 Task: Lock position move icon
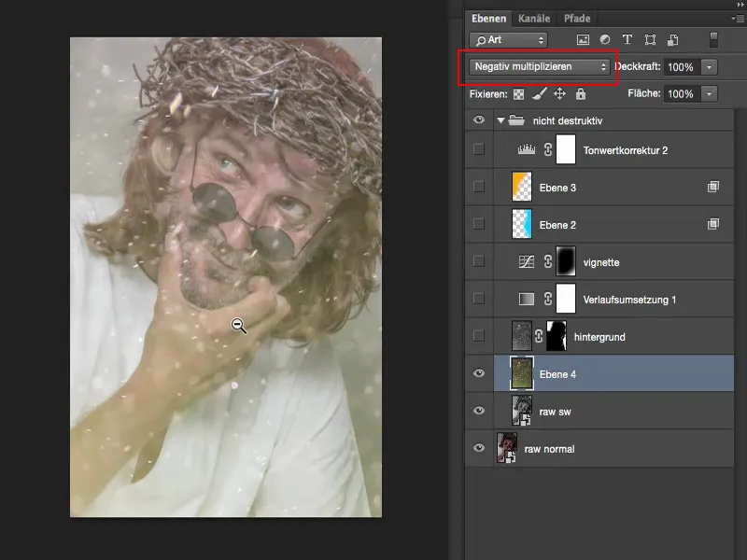(559, 94)
